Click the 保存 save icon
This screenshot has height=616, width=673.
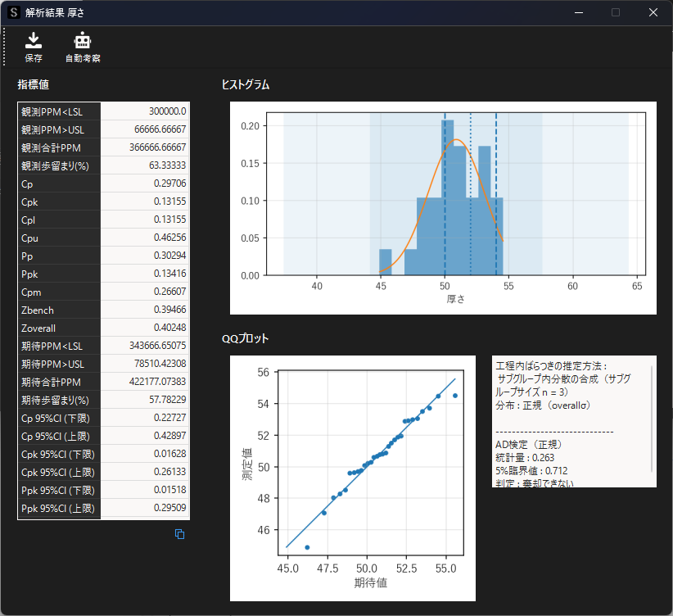click(34, 41)
